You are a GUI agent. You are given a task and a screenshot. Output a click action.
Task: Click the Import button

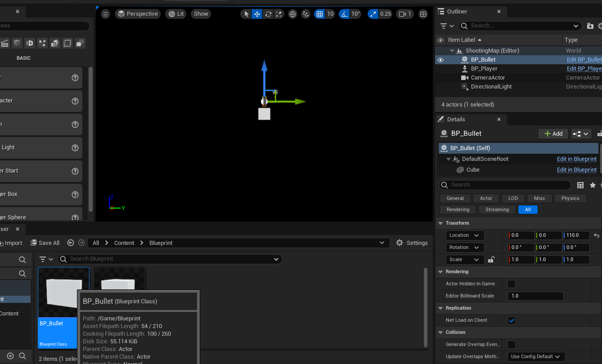tap(10, 243)
